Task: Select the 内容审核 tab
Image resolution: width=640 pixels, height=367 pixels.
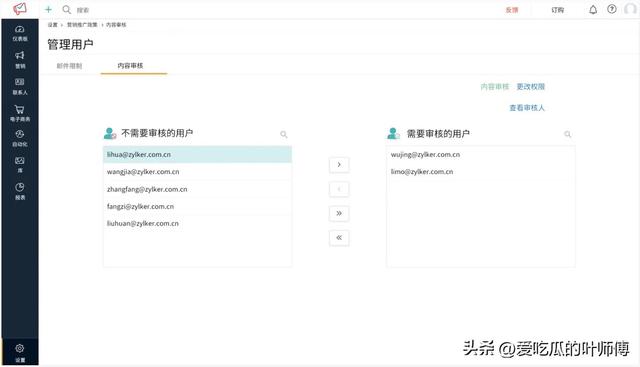Action: point(130,65)
